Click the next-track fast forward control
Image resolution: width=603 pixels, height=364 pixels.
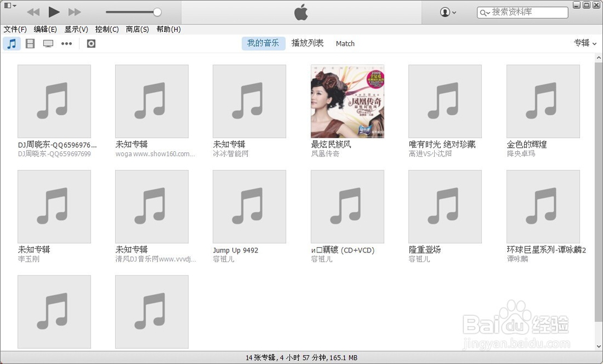tap(74, 11)
